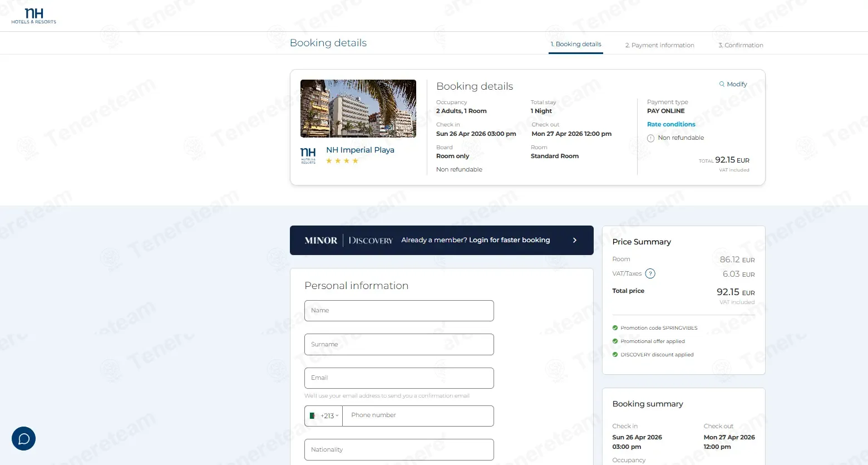The width and height of the screenshot is (868, 465).
Task: Click the PAY ONLINE payment type text
Action: pyautogui.click(x=666, y=111)
